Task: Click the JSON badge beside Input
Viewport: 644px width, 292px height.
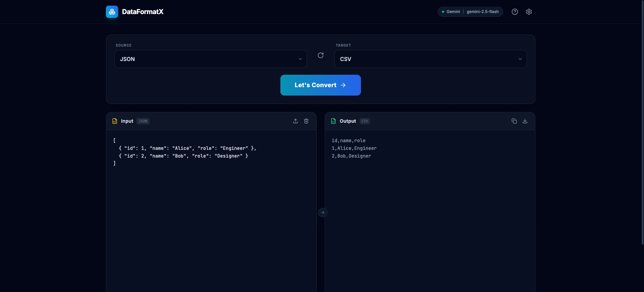Action: (x=143, y=121)
